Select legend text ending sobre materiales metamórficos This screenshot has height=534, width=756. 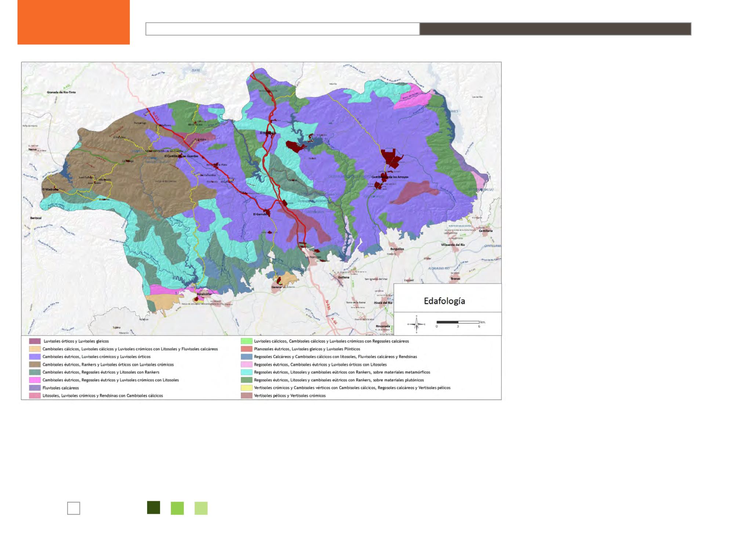coord(342,372)
